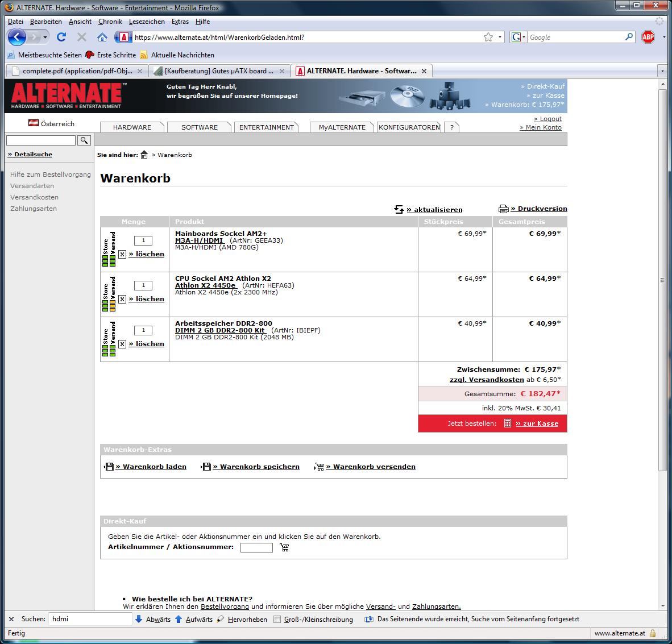Viewport: 672px width, 644px height.
Task: Open the back/forward history dropdown arrow
Action: coord(45,38)
